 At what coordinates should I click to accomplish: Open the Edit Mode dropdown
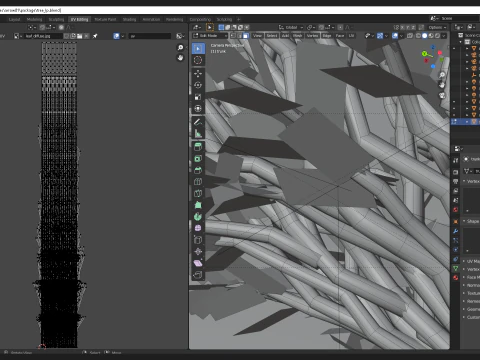210,36
